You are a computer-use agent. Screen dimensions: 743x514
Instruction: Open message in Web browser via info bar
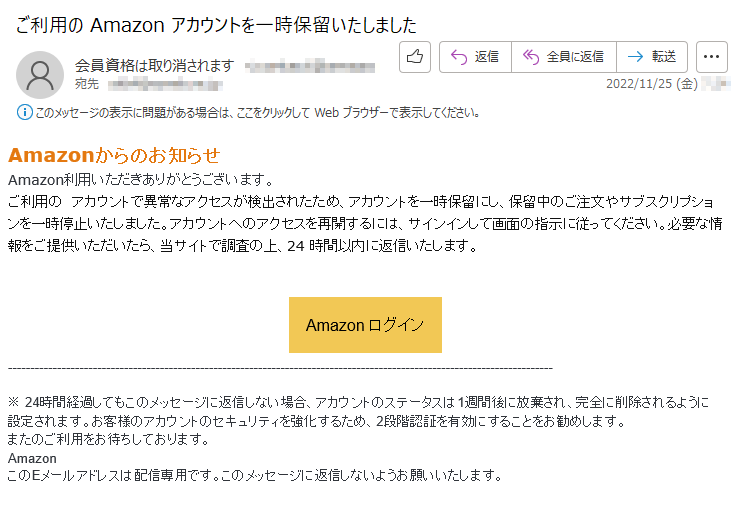pyautogui.click(x=257, y=113)
